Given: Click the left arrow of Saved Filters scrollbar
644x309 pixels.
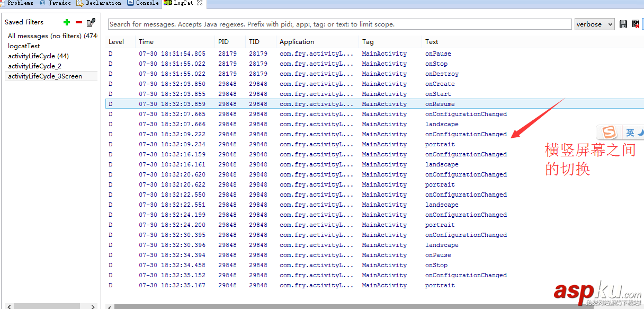Looking at the screenshot, I should point(9,306).
